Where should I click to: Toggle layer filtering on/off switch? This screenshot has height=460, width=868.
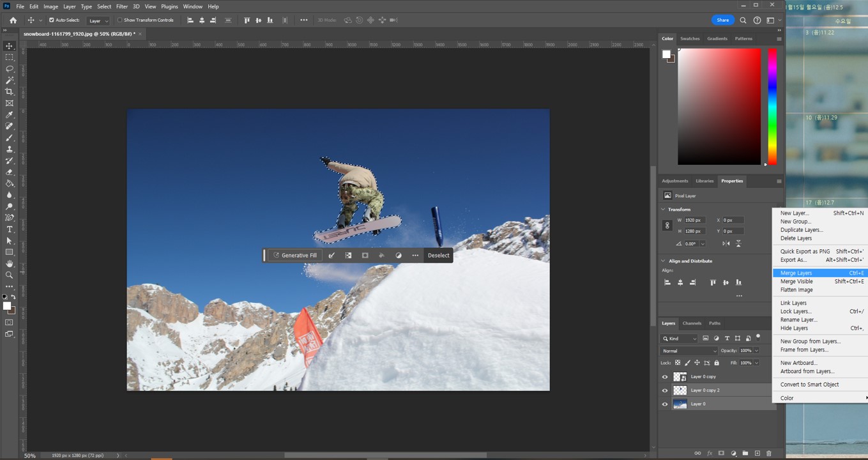pos(758,337)
